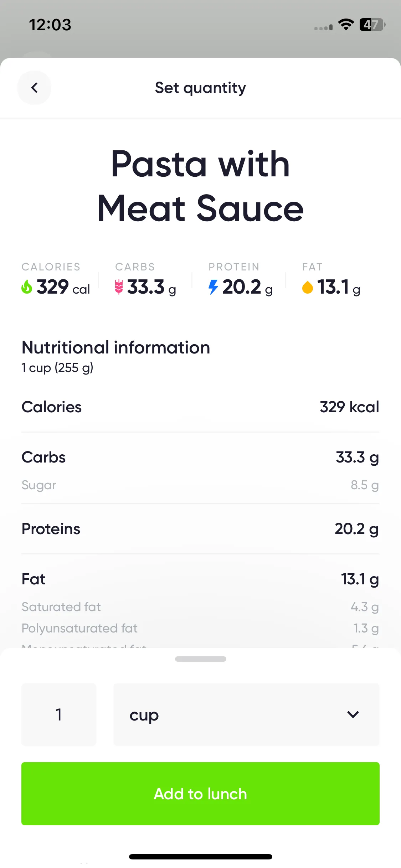This screenshot has width=401, height=868.
Task: Select the Fat 13.1 g row
Action: pyautogui.click(x=200, y=579)
